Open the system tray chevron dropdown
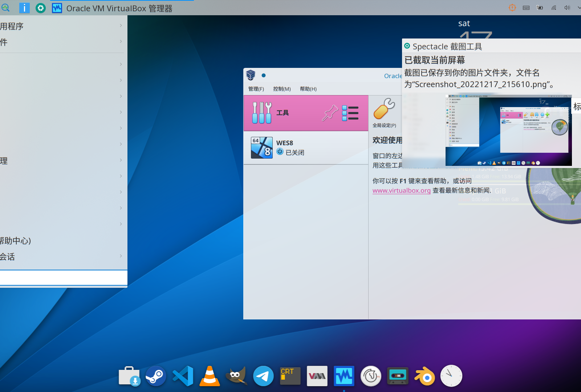 (x=578, y=8)
